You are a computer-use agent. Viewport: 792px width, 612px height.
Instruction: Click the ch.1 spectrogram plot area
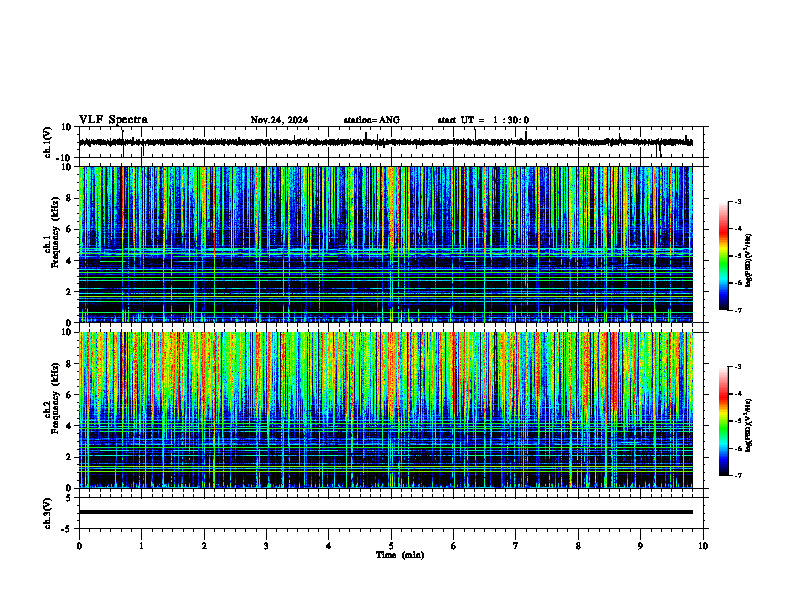(386, 244)
